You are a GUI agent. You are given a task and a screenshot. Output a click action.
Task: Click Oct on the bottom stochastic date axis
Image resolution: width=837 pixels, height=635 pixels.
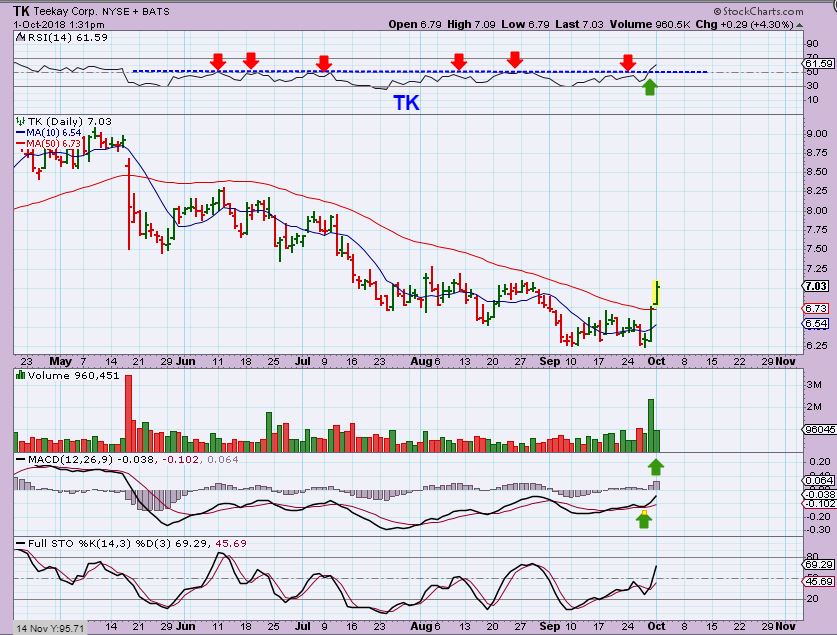click(x=656, y=626)
